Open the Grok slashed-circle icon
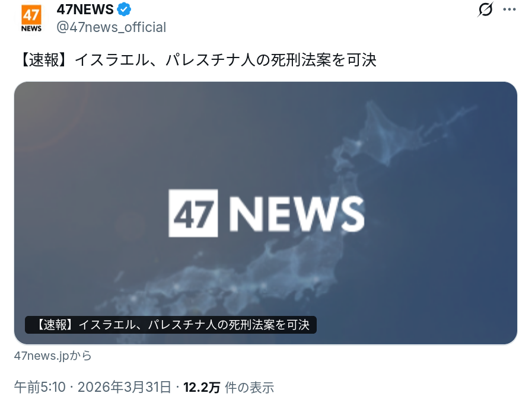 [485, 9]
